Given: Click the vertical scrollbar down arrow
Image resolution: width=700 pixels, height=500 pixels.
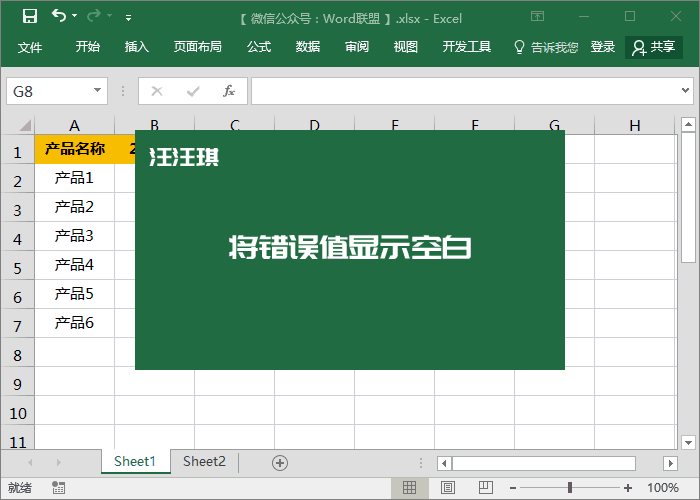Looking at the screenshot, I should point(688,442).
